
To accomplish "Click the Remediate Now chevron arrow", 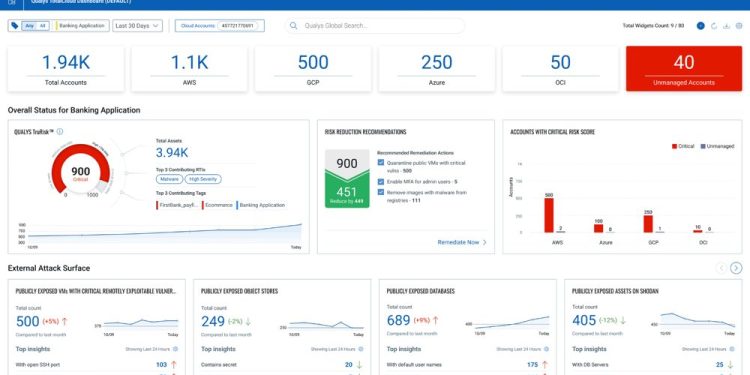I will click(485, 243).
